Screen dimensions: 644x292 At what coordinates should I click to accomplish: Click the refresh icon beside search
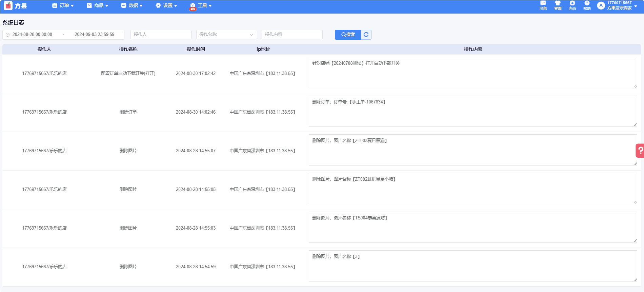pyautogui.click(x=366, y=35)
